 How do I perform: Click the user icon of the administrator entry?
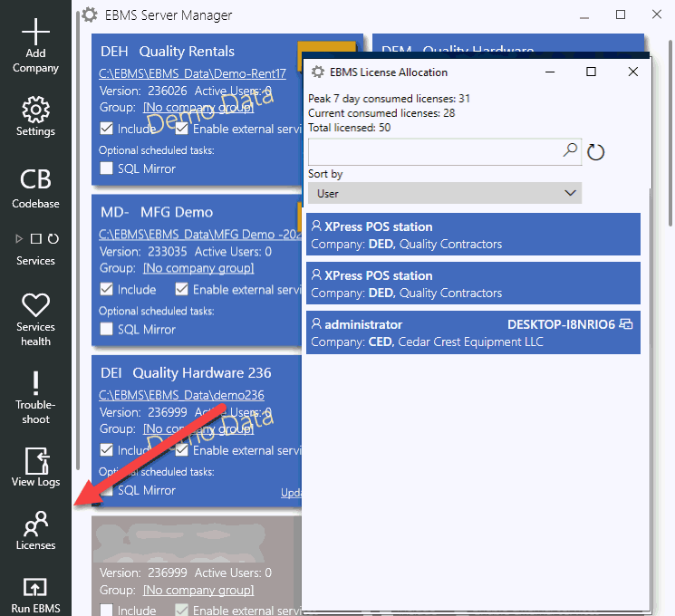pos(316,323)
